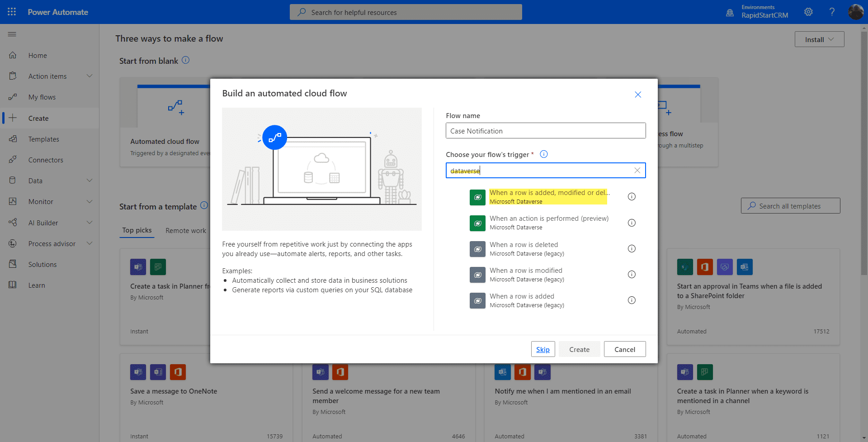Viewport: 868px width, 442px height.
Task: Edit the Flow name field
Action: (545, 131)
